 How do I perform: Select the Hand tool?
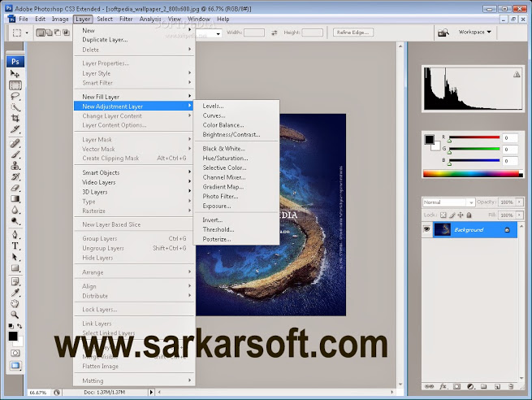pos(15,303)
